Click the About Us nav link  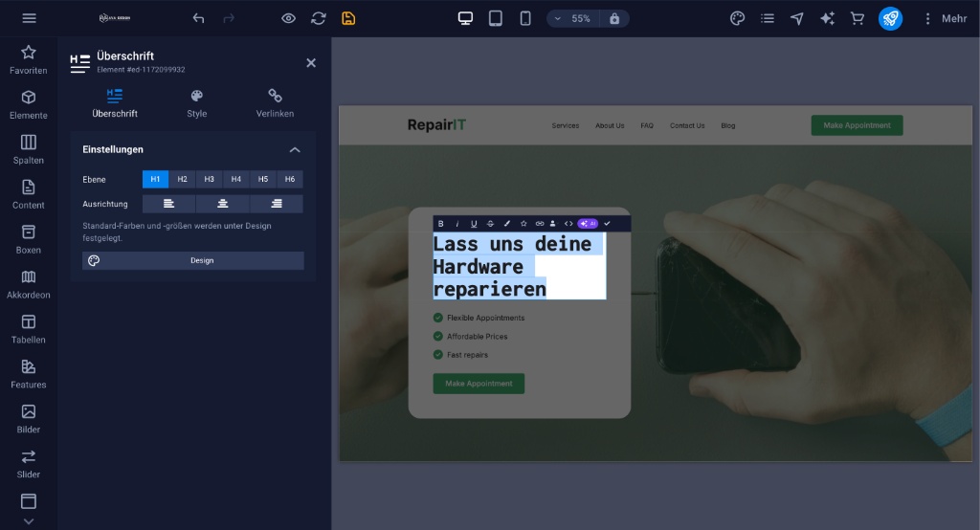610,125
